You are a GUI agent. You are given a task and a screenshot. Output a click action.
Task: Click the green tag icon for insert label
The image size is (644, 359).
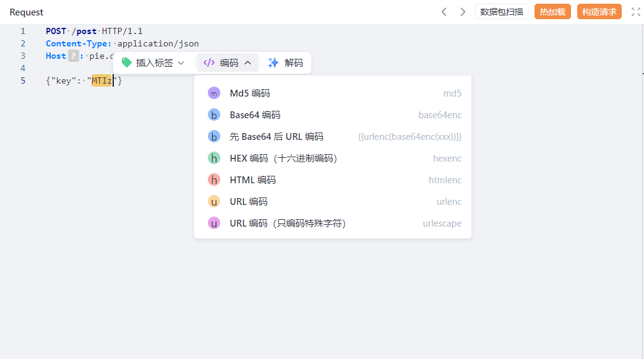point(127,63)
